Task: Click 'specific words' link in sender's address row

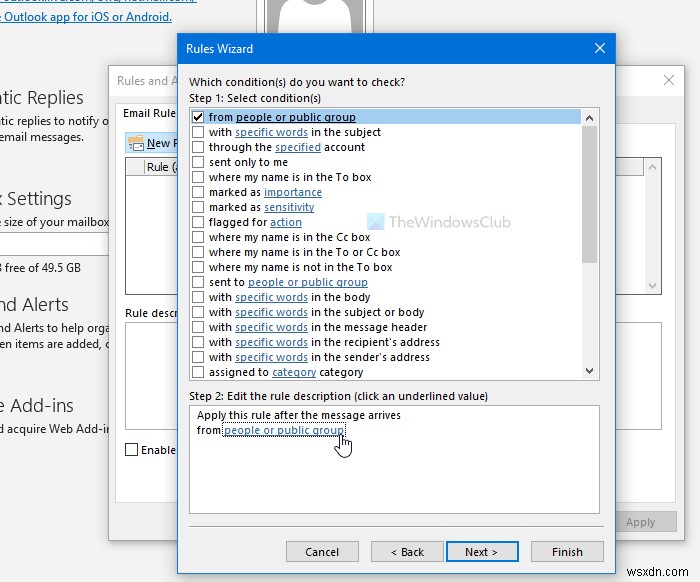Action: [x=271, y=357]
